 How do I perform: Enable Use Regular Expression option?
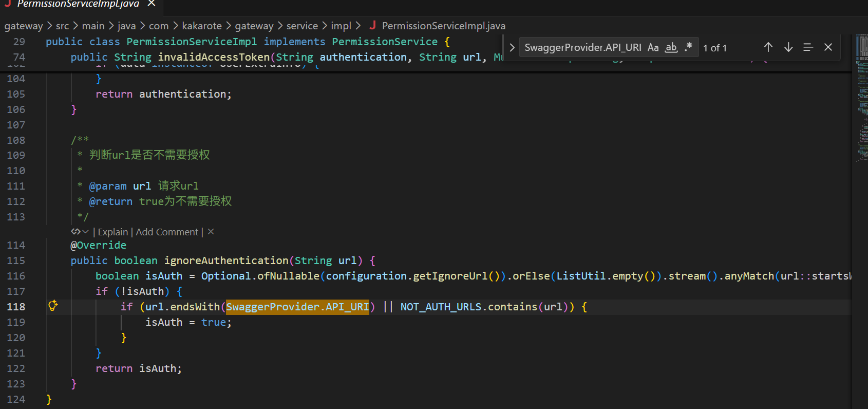pyautogui.click(x=688, y=47)
